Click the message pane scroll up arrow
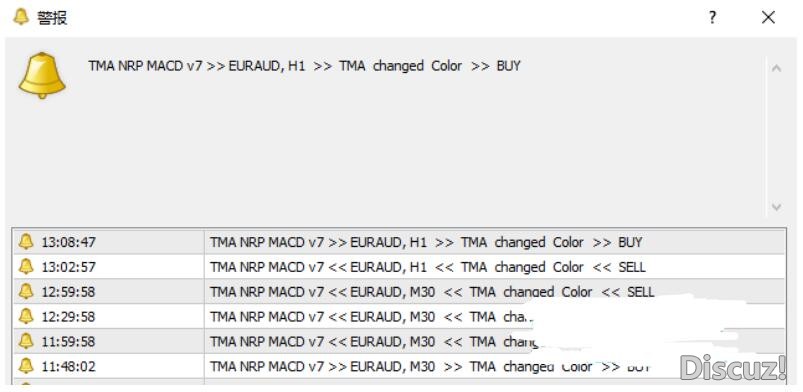This screenshot has width=803, height=392. (x=776, y=68)
